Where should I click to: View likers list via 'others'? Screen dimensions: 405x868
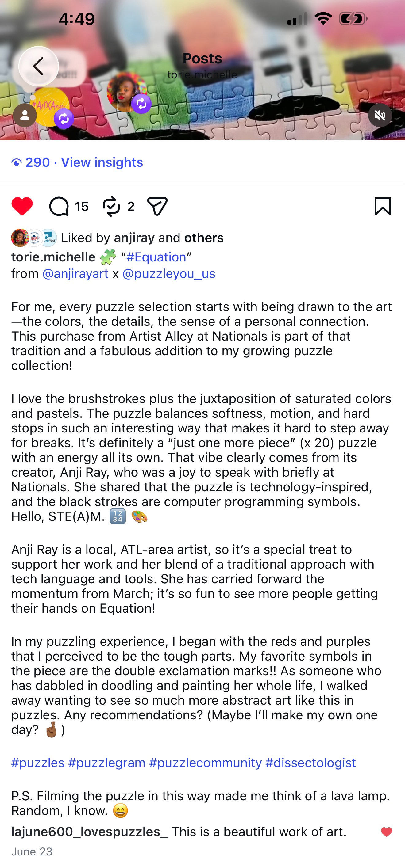click(x=204, y=238)
